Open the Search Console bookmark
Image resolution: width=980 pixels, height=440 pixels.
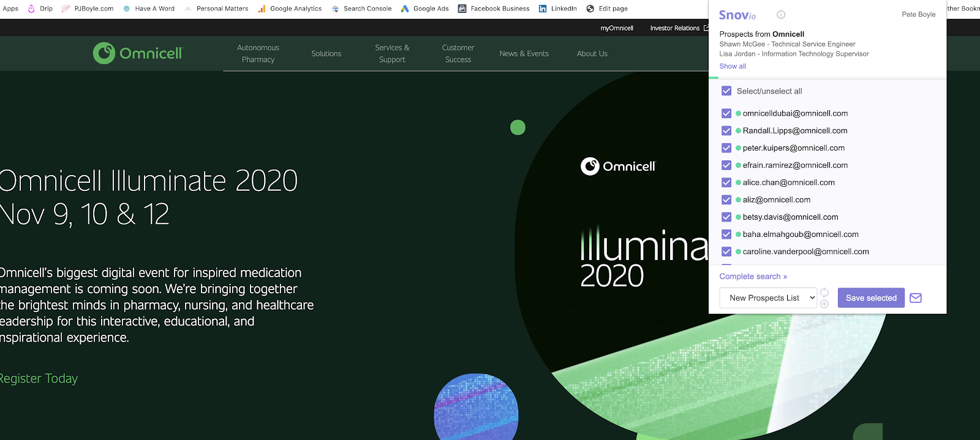pyautogui.click(x=361, y=9)
